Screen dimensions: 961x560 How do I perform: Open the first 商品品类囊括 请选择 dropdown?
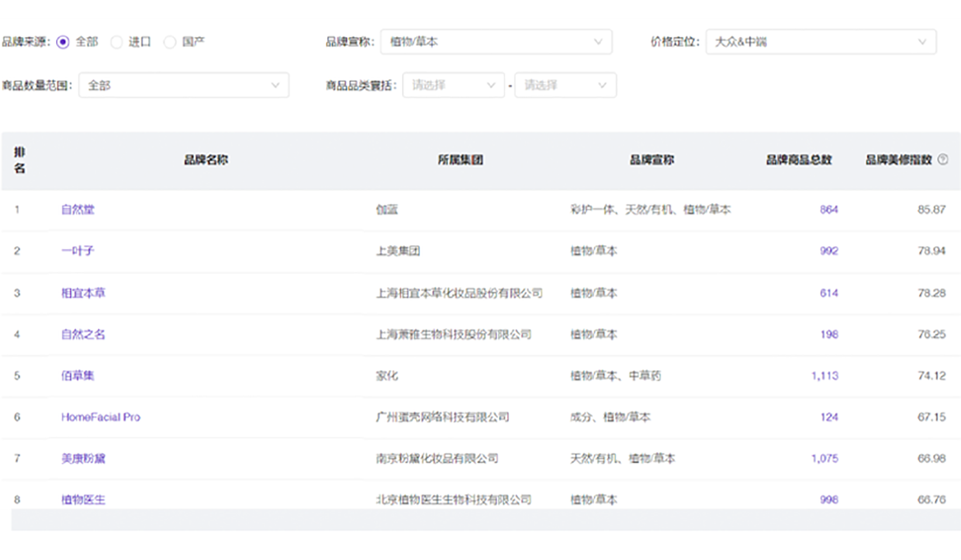click(x=453, y=85)
